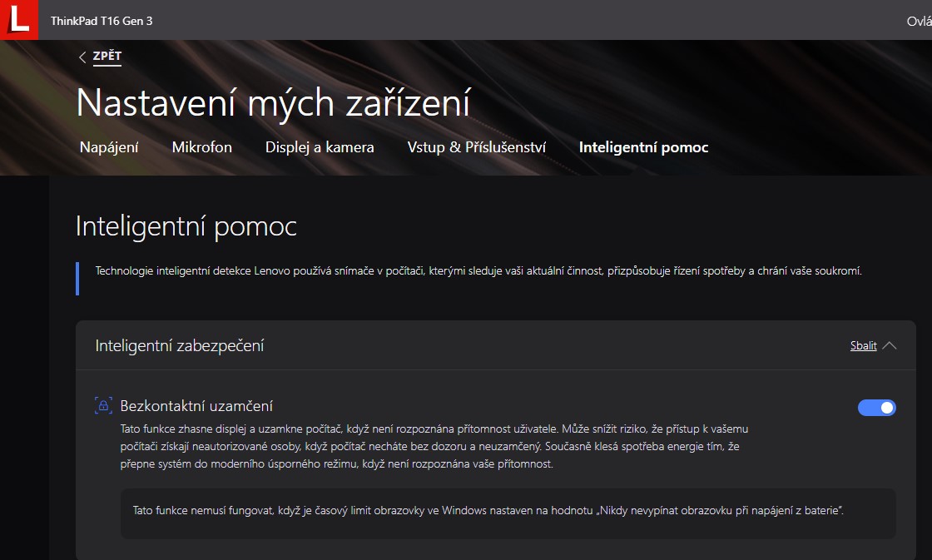Click the note about Windows screen timeout

point(488,509)
